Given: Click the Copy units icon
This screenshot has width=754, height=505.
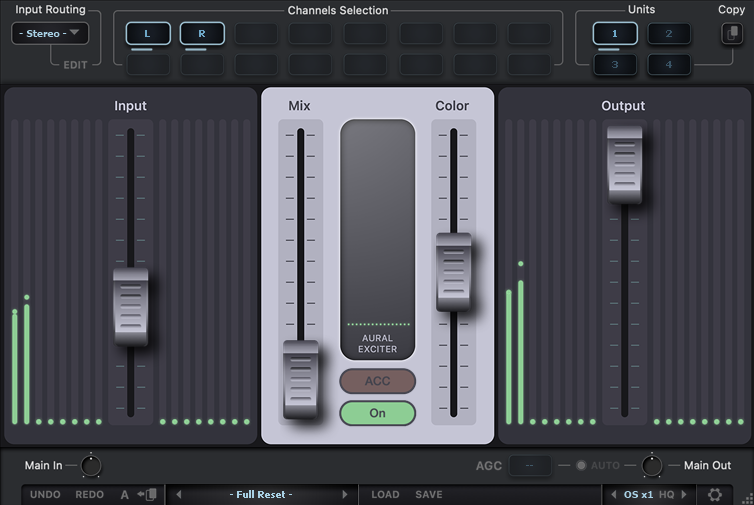Looking at the screenshot, I should (x=732, y=34).
